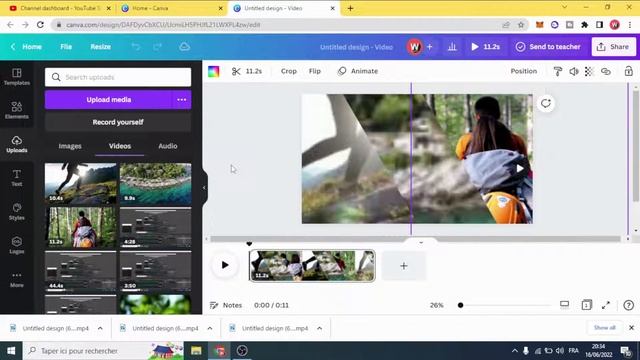Image resolution: width=640 pixels, height=360 pixels.
Task: Open the Logos sidebar panel
Action: pyautogui.click(x=17, y=245)
